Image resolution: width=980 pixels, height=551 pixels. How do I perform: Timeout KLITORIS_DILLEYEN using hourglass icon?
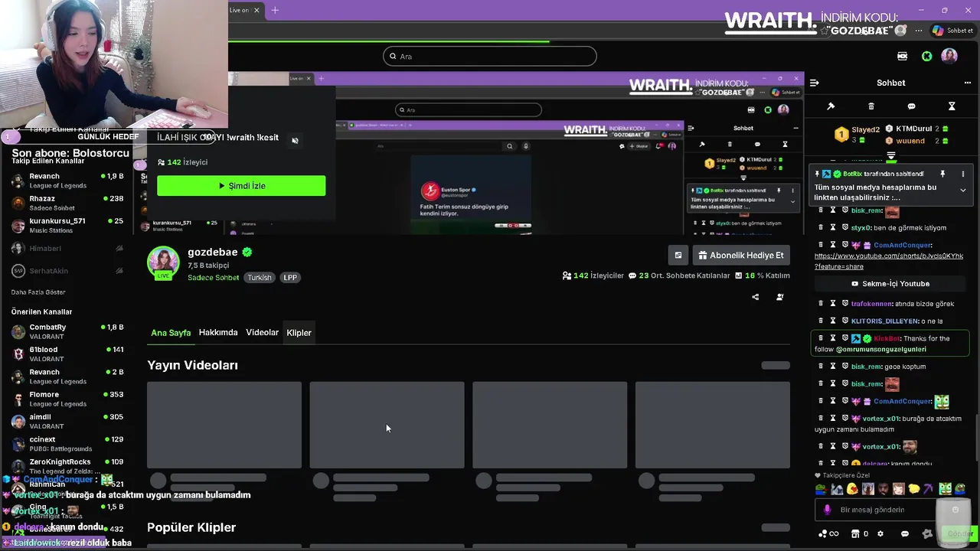point(833,321)
